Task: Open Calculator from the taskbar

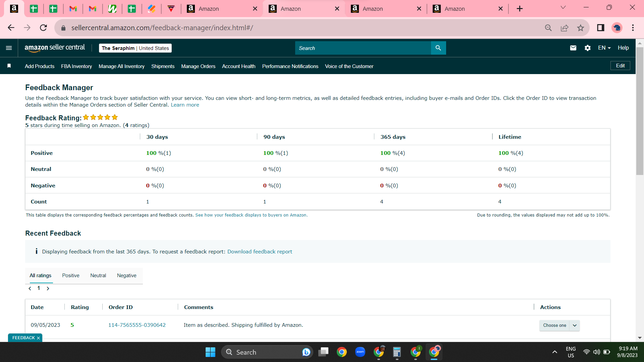Action: [x=397, y=352]
